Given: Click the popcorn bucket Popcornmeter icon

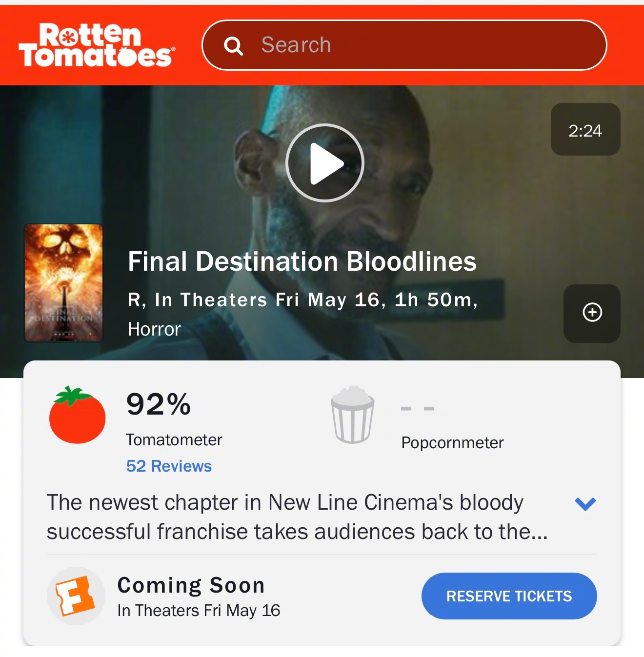Looking at the screenshot, I should 353,415.
